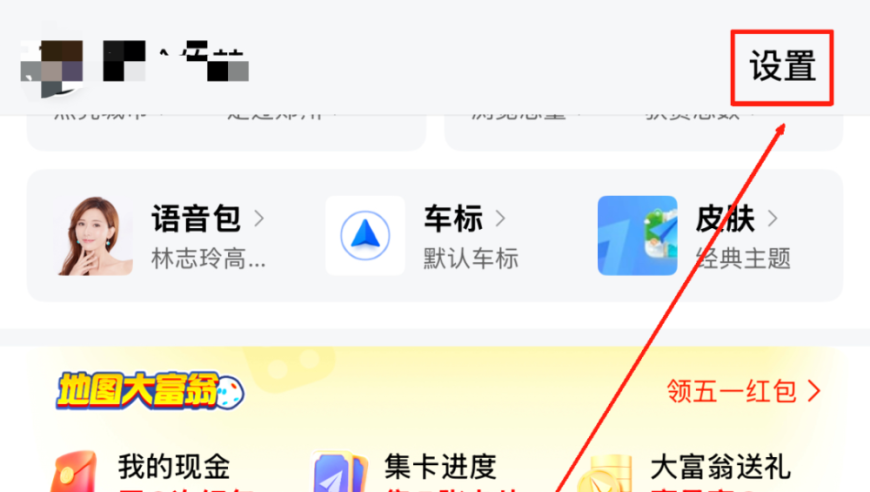Tap the red envelope 我的现金 icon
The image size is (870, 492).
click(x=74, y=471)
